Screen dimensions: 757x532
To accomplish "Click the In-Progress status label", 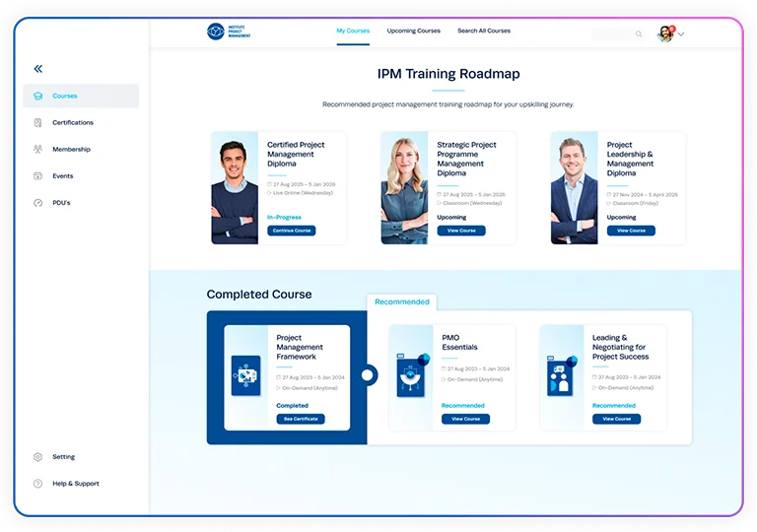I will click(284, 218).
